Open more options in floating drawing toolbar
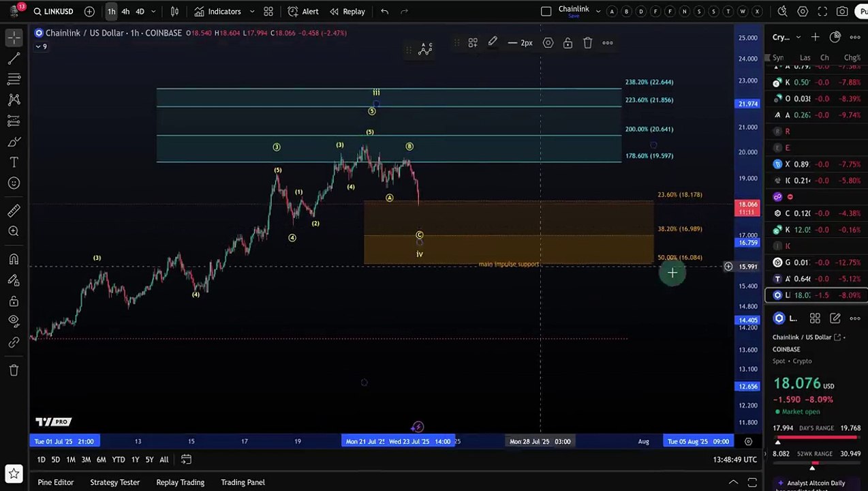868x491 pixels. point(607,43)
